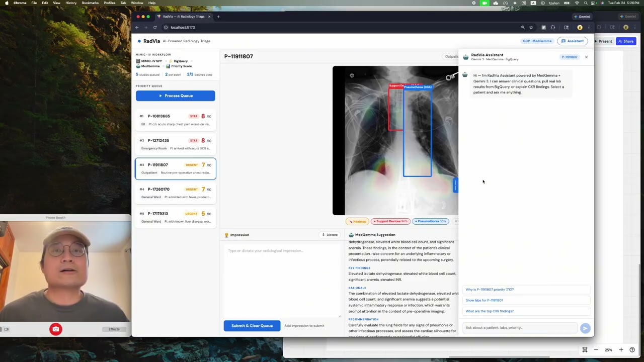Viewport: 644px width, 362px height.
Task: Click fit-to-page icon in background window
Action: point(585,350)
